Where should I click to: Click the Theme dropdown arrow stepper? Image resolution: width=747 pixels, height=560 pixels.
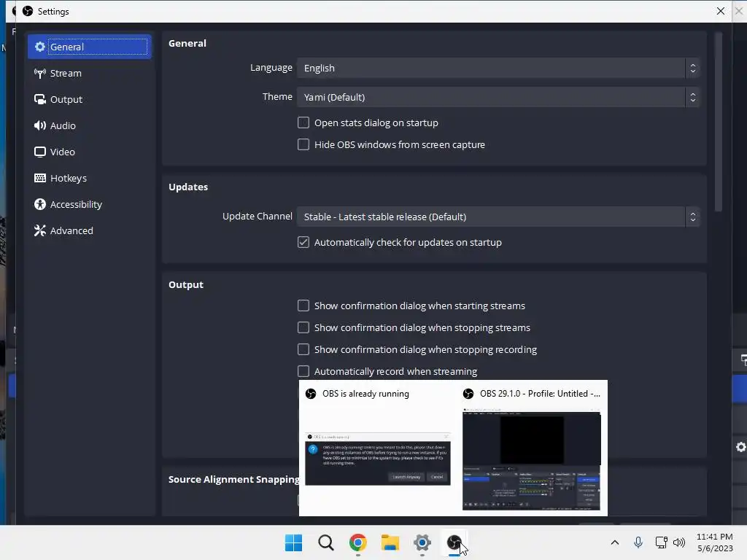[x=693, y=97]
